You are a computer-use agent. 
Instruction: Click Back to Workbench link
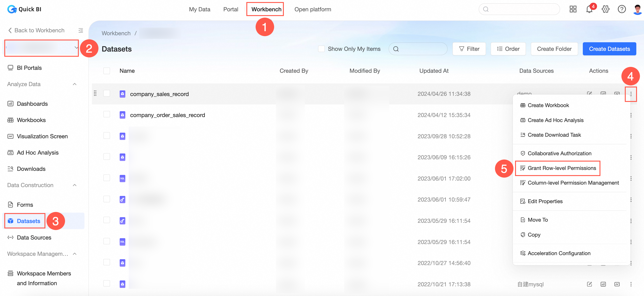pyautogui.click(x=37, y=30)
